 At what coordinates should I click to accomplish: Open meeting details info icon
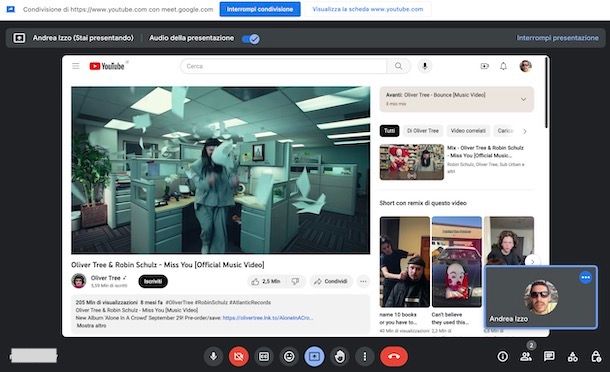click(503, 356)
